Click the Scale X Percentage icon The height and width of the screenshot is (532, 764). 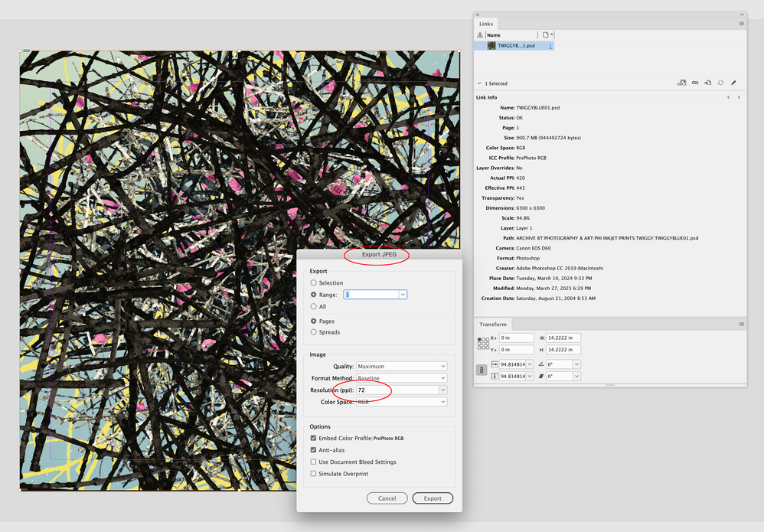495,364
